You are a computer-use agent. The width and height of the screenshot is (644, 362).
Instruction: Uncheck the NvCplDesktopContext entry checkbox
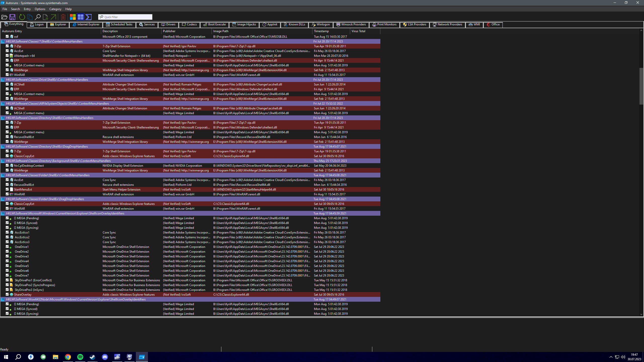[7, 165]
